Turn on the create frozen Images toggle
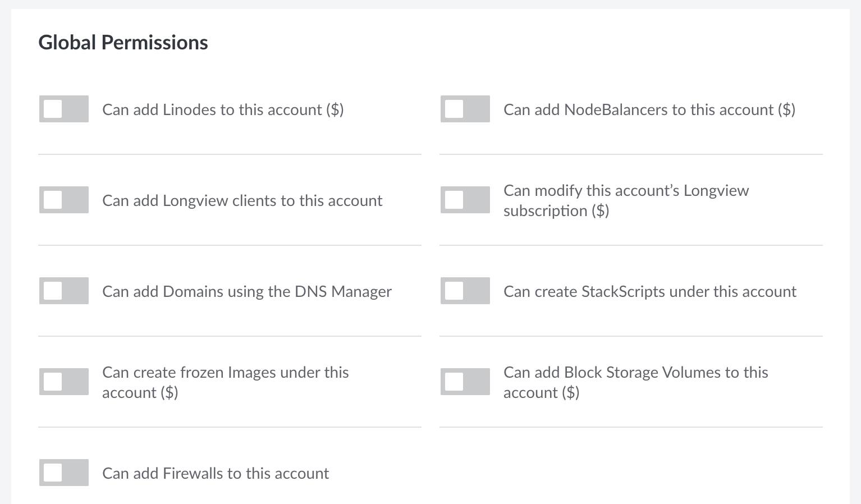This screenshot has height=504, width=861. [63, 382]
